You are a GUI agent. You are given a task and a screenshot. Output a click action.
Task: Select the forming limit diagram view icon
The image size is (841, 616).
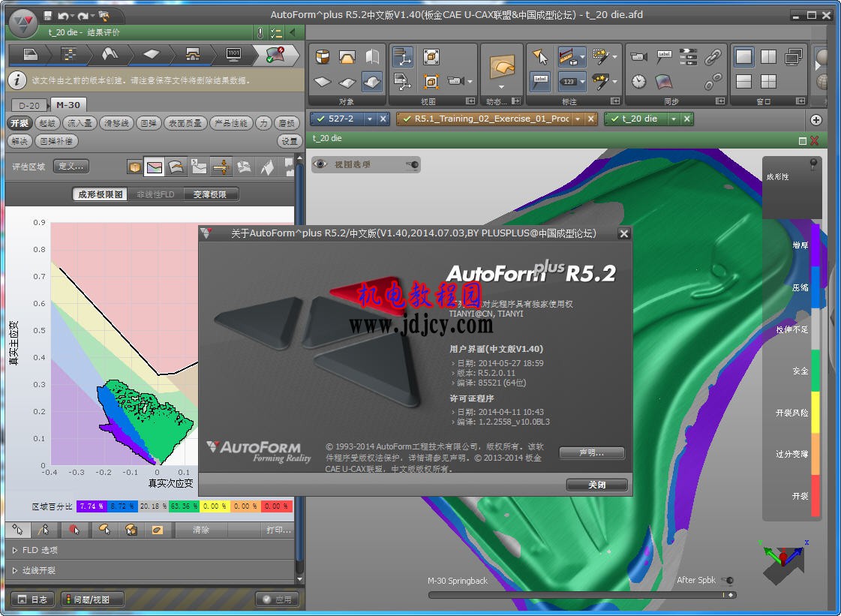tap(155, 167)
